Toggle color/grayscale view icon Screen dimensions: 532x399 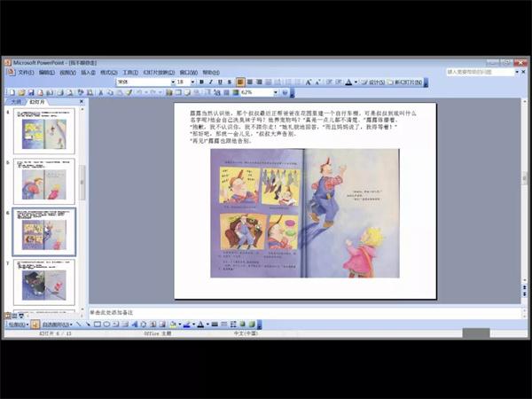[x=236, y=92]
